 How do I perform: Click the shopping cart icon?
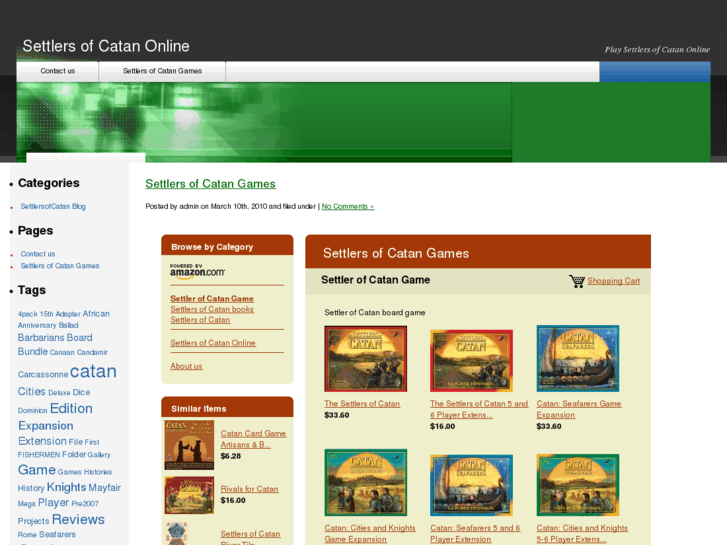(x=577, y=281)
